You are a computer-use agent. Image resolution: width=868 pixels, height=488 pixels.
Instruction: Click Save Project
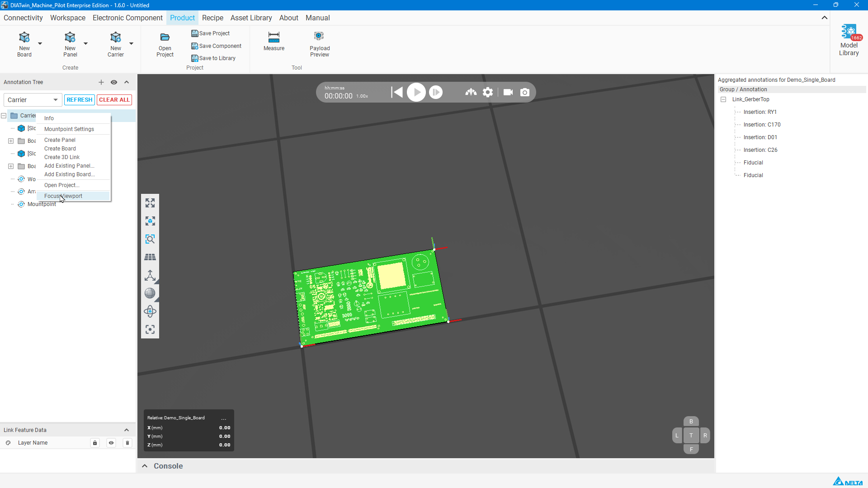[x=210, y=33]
